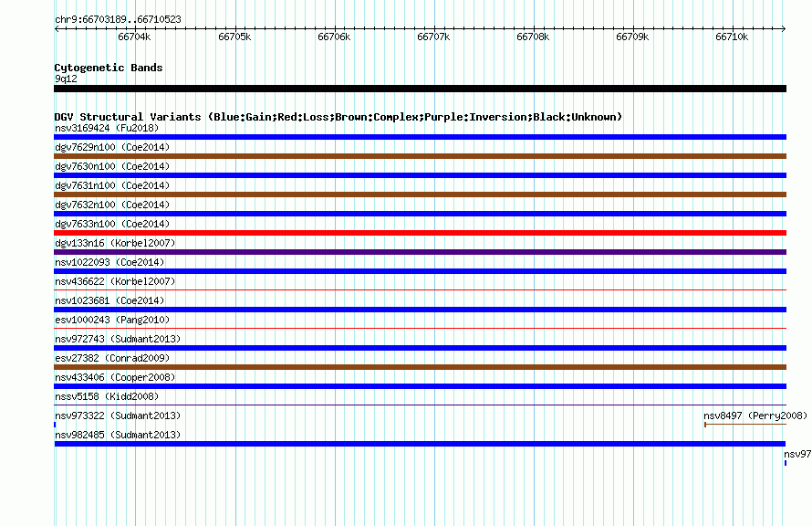812x526 pixels.
Task: Select the blue bar under nsv433406
Action: [x=420, y=386]
